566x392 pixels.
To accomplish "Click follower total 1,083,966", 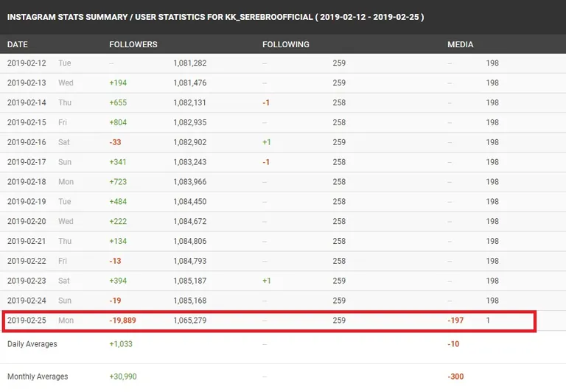I will 190,182.
